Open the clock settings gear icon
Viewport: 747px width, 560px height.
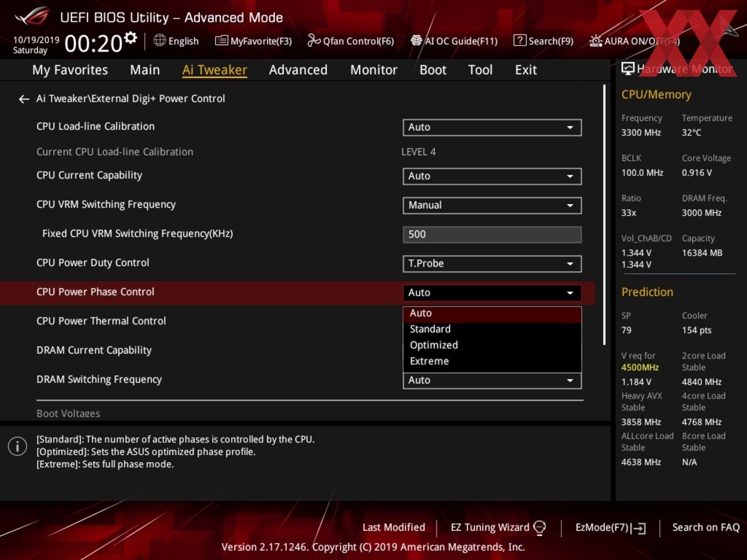click(131, 37)
